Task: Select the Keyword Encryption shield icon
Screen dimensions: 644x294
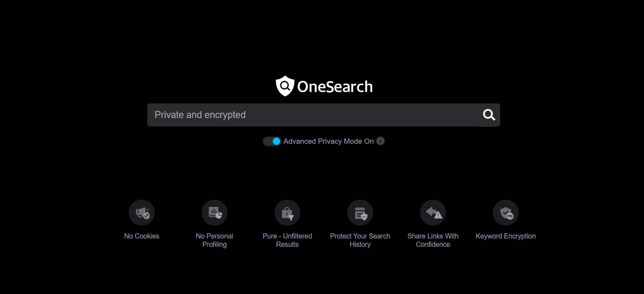Action: 506,212
